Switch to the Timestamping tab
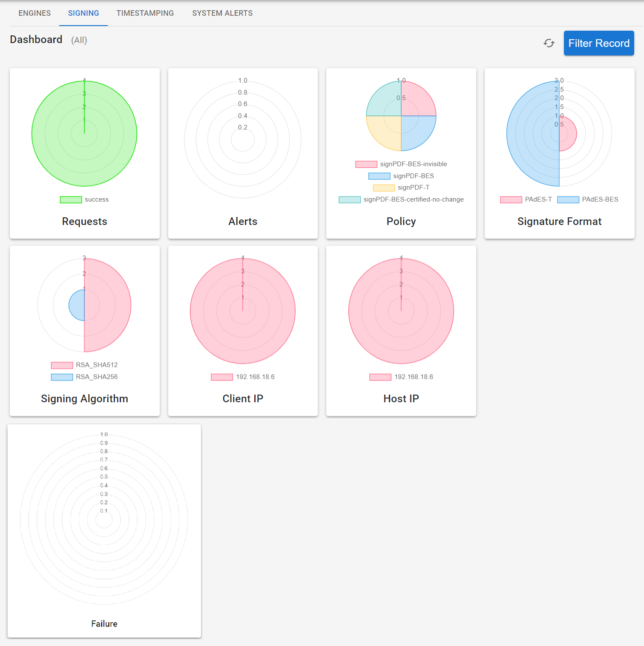Viewport: 644px width, 646px height. pyautogui.click(x=145, y=13)
